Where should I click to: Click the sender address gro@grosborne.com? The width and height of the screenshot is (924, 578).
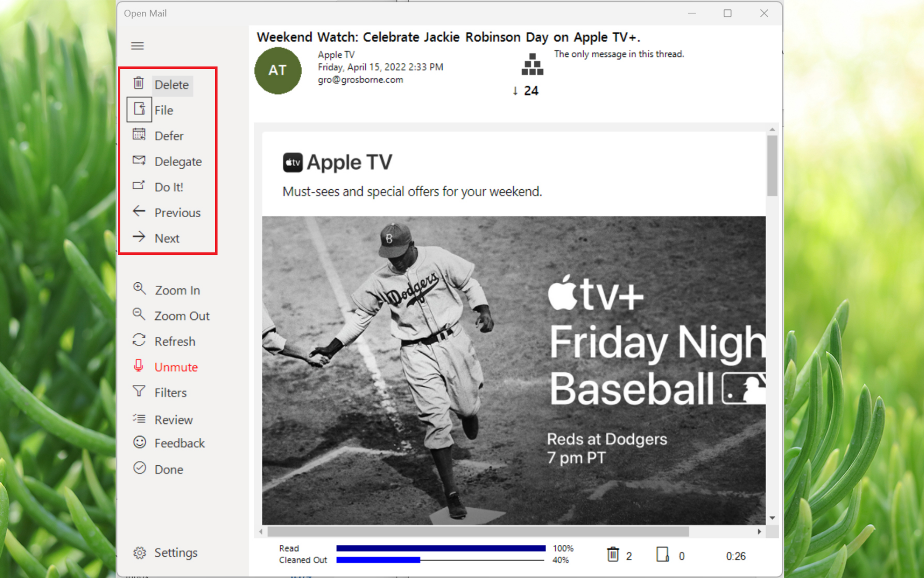pos(360,80)
